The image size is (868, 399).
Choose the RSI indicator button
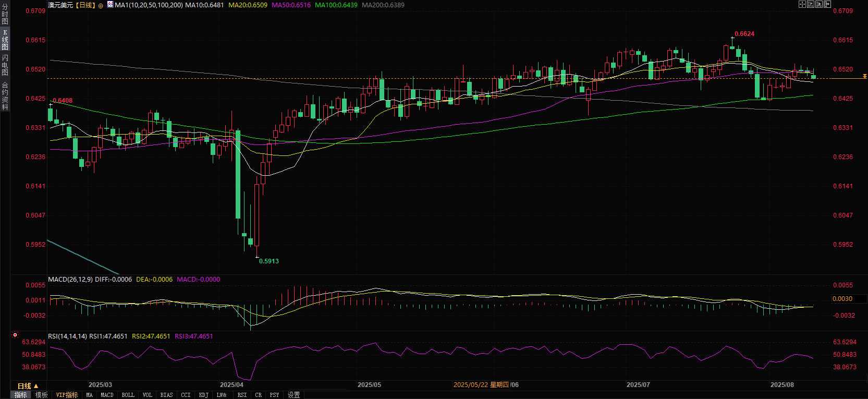coord(242,395)
